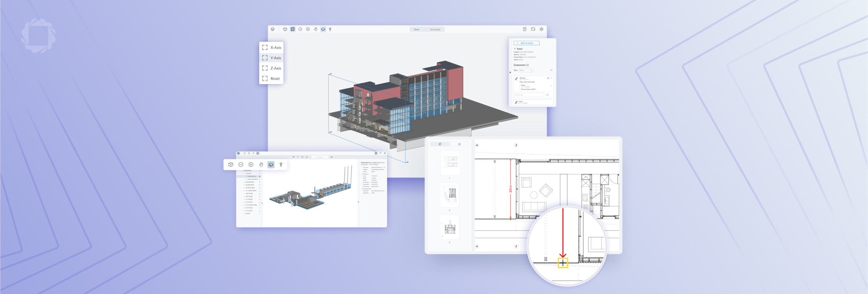Screen dimensions: 868x294
Task: Open page 1 thumbnail in floor plan window
Action: click(450, 163)
